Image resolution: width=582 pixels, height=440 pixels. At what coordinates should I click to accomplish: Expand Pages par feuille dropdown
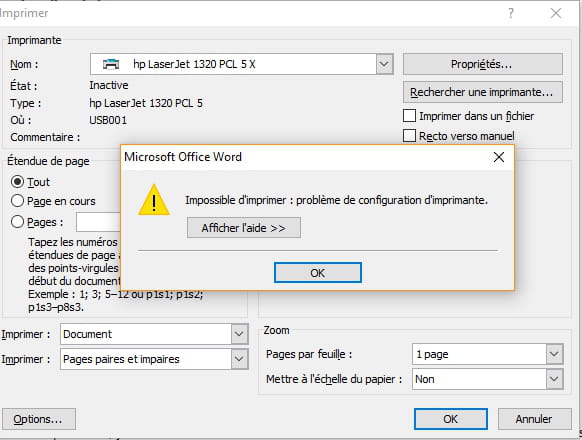tap(554, 354)
